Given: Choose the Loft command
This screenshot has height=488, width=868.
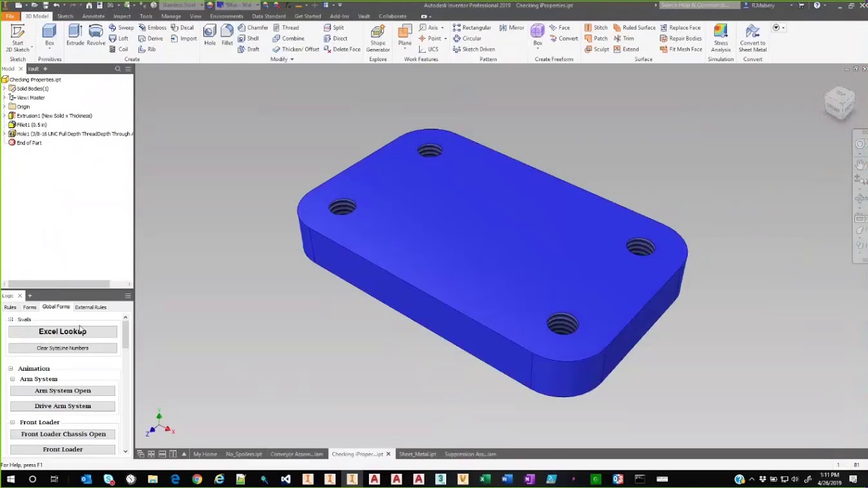Looking at the screenshot, I should [118, 39].
